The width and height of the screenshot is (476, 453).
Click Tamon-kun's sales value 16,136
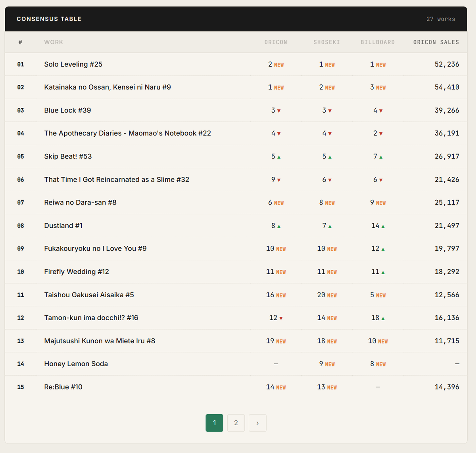coord(447,318)
